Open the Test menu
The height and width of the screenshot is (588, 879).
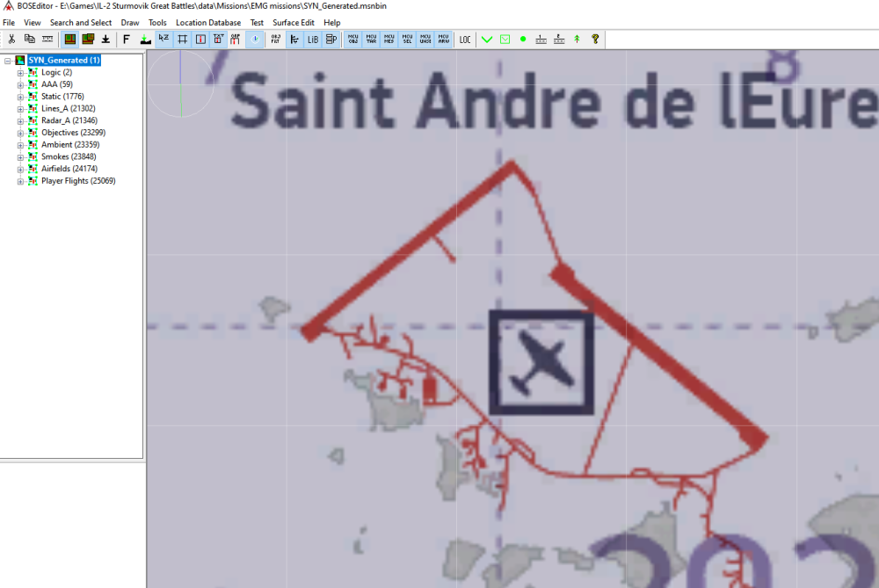[257, 23]
